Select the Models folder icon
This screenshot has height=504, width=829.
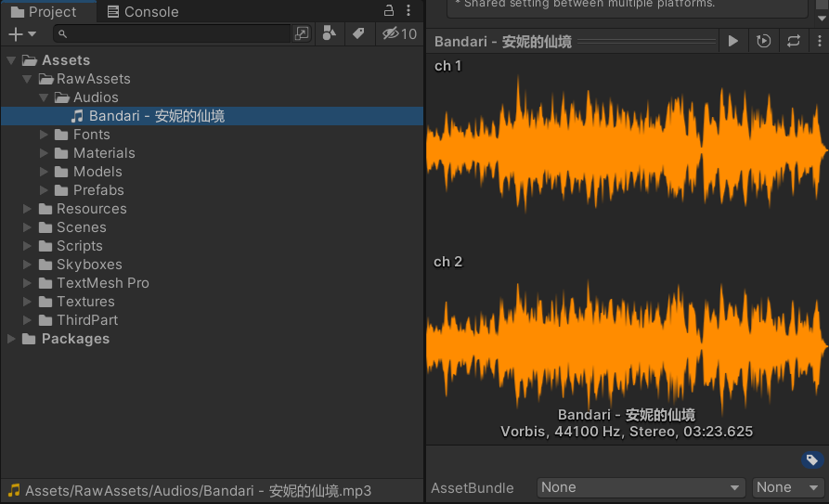[x=62, y=172]
